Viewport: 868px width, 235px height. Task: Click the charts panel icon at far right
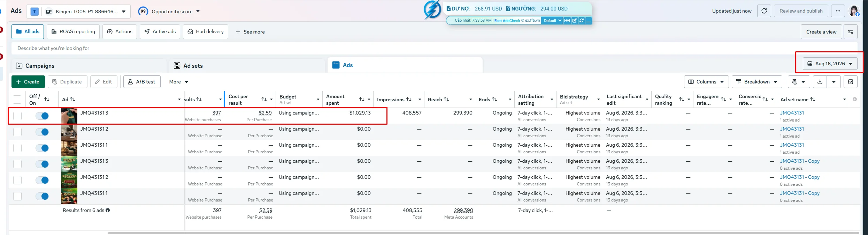[x=850, y=82]
